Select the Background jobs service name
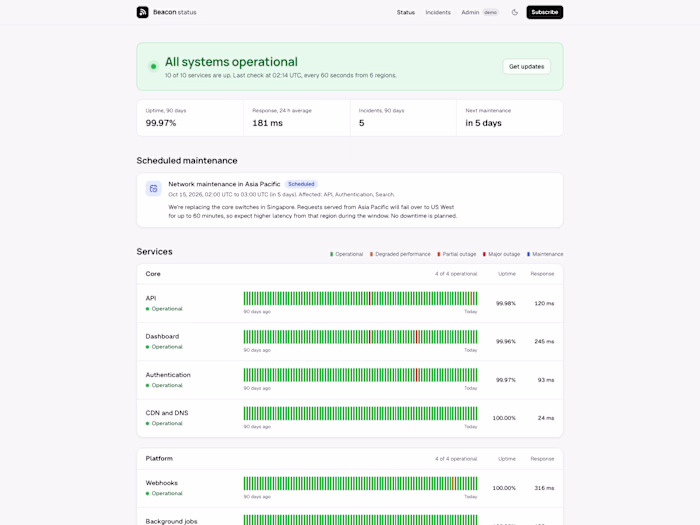This screenshot has height=525, width=700. point(171,521)
